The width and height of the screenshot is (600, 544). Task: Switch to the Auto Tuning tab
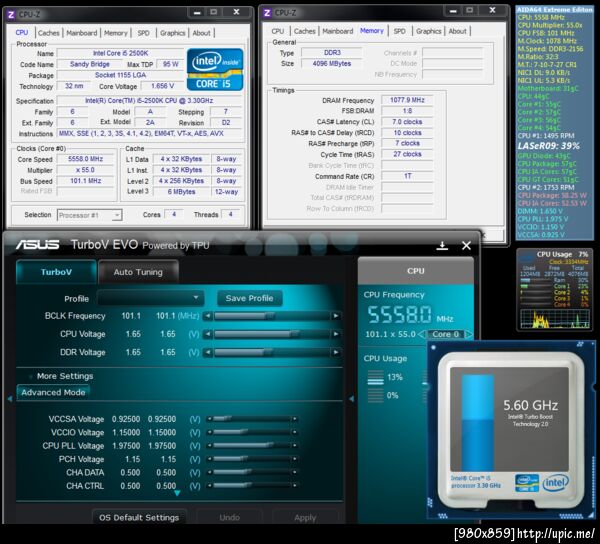(x=138, y=272)
